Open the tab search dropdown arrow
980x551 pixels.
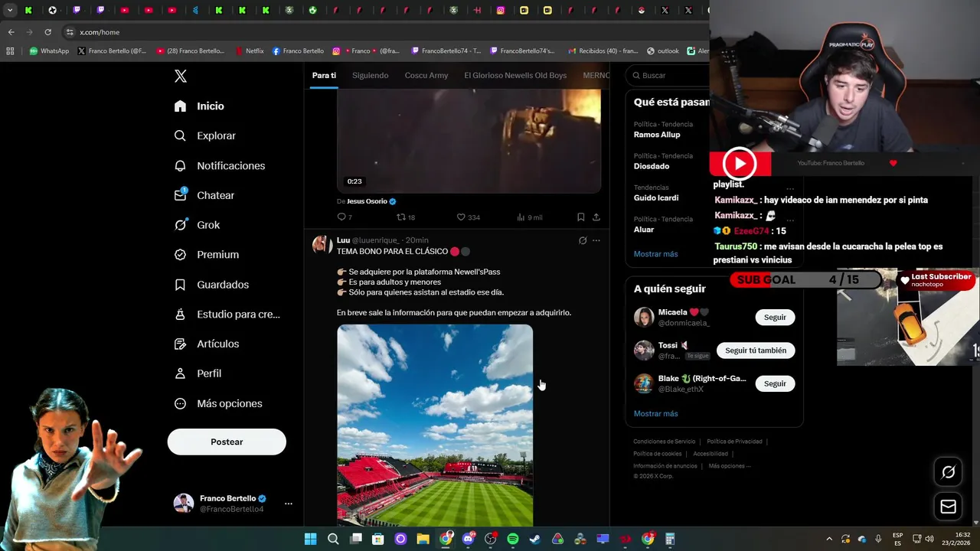10,11
